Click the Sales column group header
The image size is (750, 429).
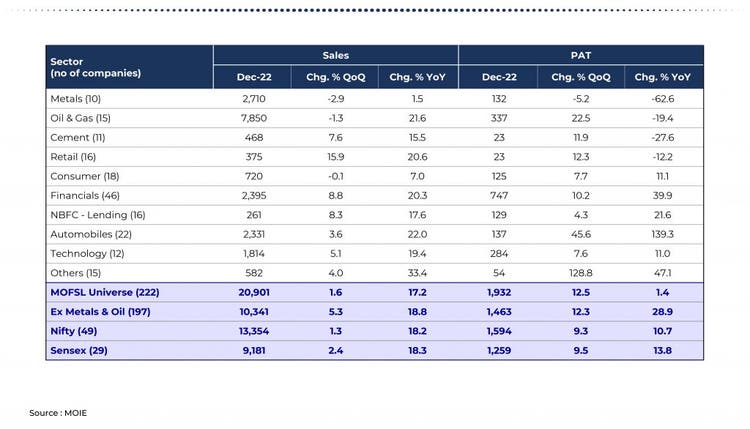click(x=335, y=56)
